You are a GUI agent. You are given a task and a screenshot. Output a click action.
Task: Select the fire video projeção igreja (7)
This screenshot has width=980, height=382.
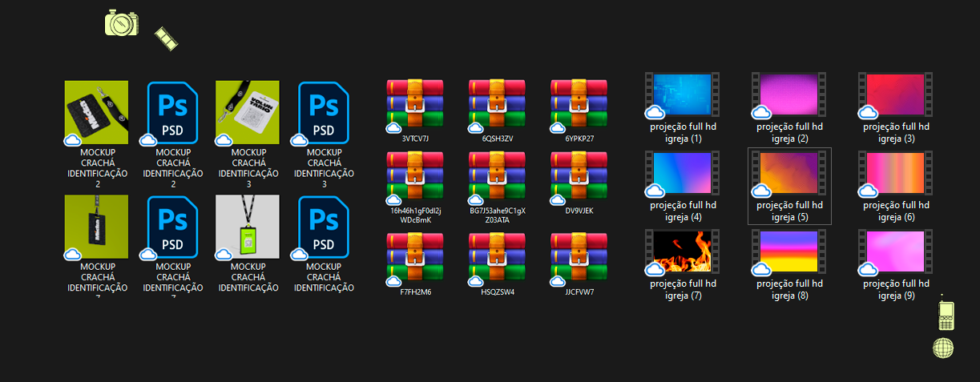[682, 252]
